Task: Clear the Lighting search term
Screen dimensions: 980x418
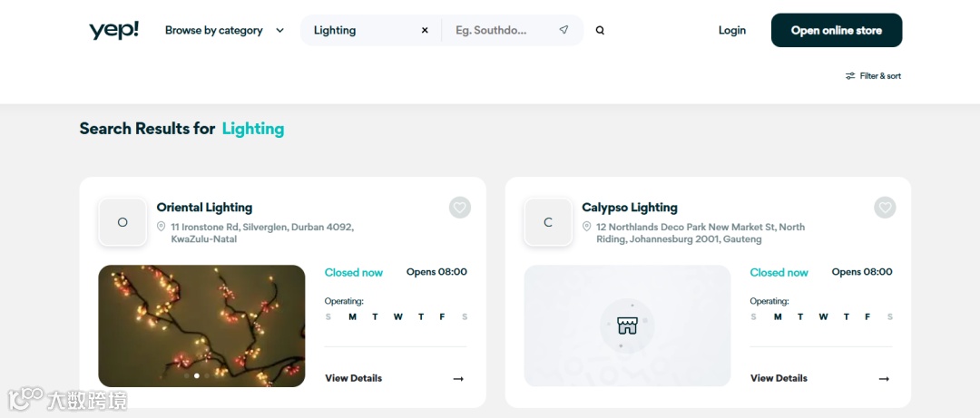Action: (425, 30)
